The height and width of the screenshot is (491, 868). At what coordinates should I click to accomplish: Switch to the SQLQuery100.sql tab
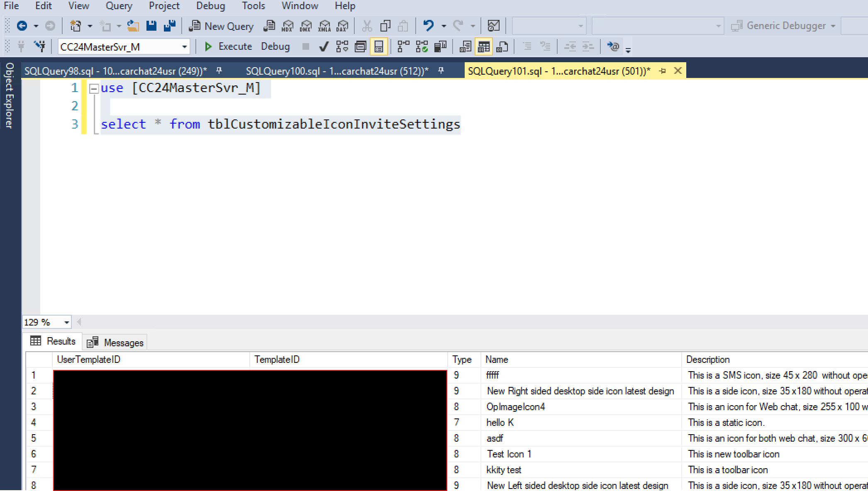point(336,71)
